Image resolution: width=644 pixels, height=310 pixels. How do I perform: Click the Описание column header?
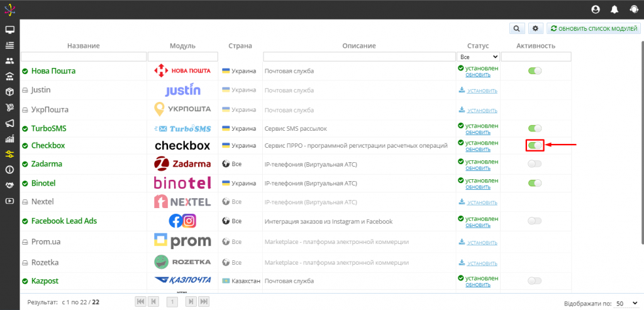coord(359,45)
